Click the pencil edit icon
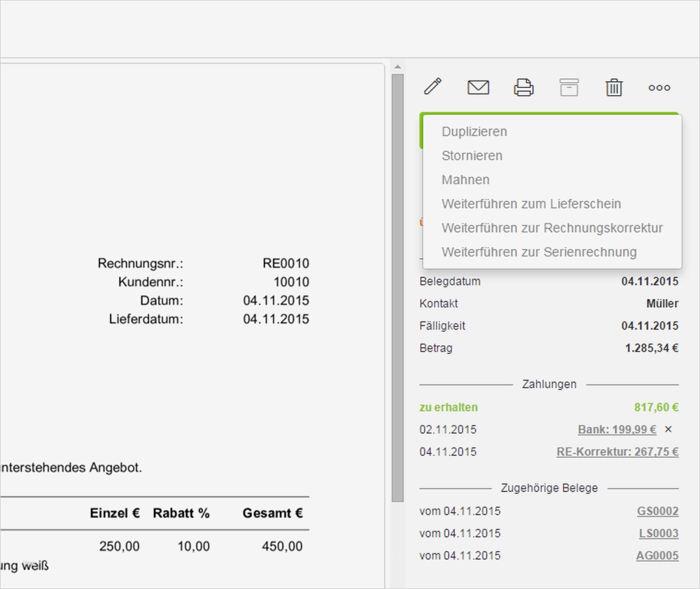The image size is (700, 589). pos(433,87)
